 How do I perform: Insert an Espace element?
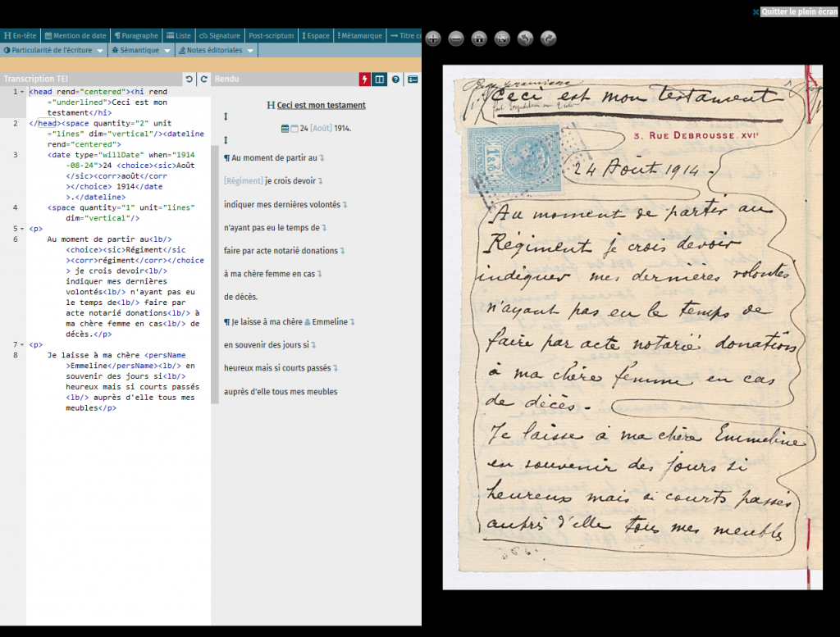[x=316, y=35]
